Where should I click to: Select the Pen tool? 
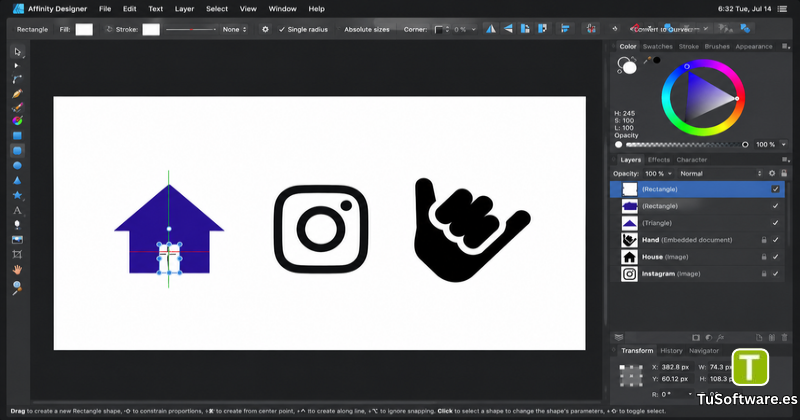coord(17,94)
